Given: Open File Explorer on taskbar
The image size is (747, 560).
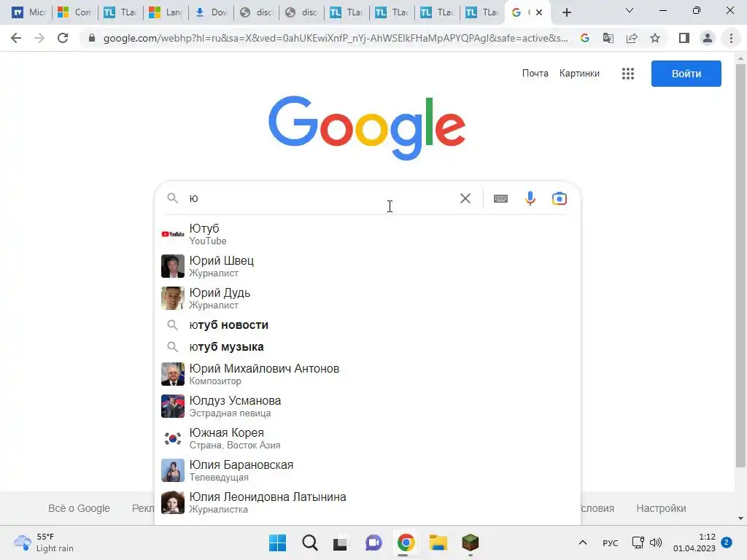Looking at the screenshot, I should coord(438,542).
